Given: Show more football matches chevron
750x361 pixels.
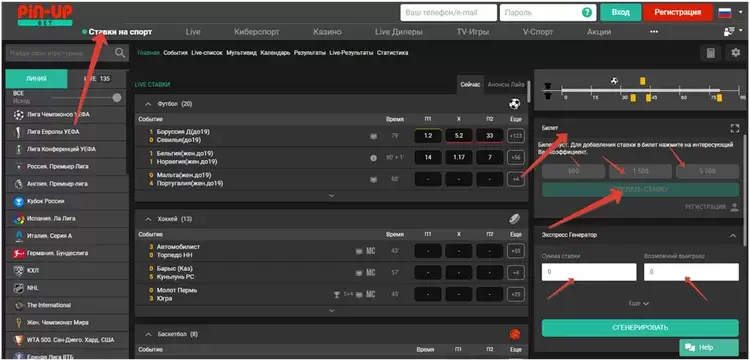Looking at the screenshot, I should [331, 196].
